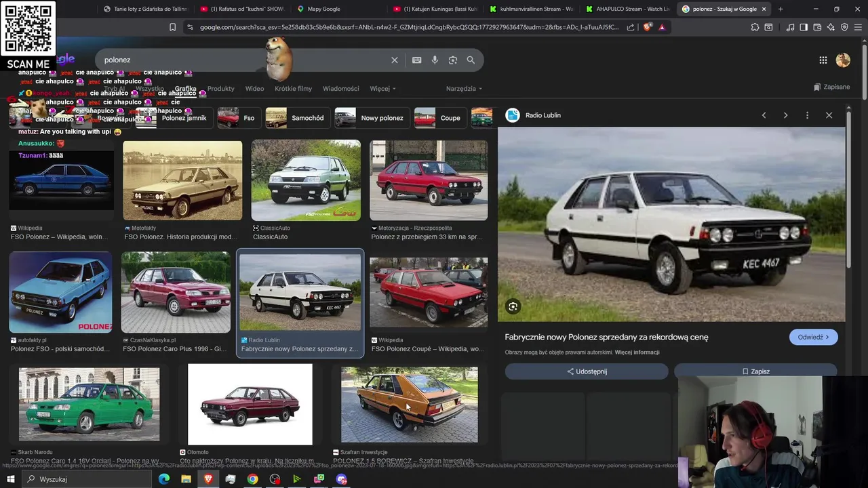868x488 pixels.
Task: Open Brave Shields lion icon
Action: 648,27
